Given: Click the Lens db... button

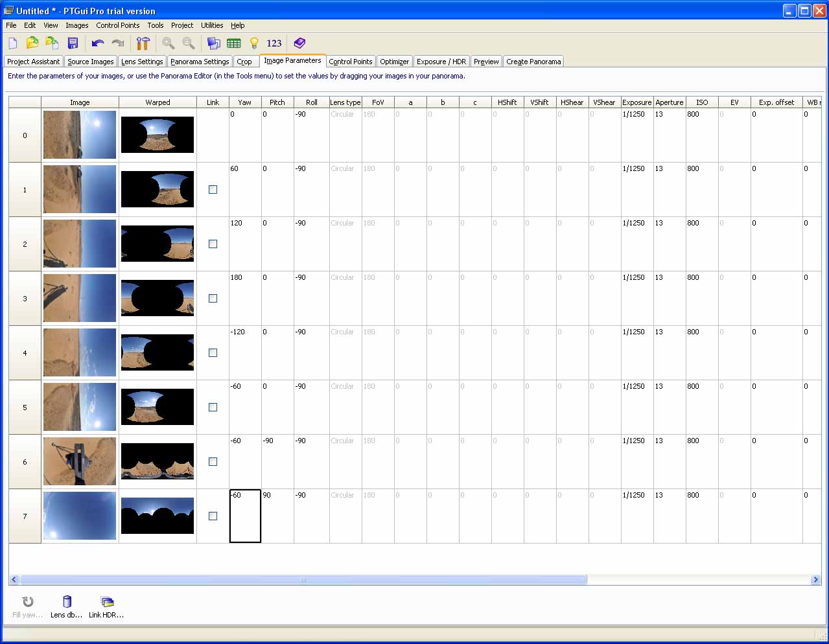Looking at the screenshot, I should pos(66,607).
